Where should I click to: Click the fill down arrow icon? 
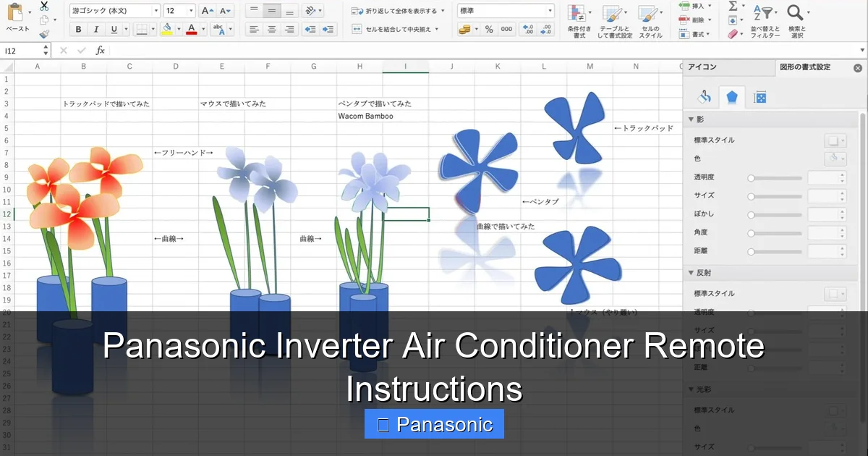pos(734,20)
